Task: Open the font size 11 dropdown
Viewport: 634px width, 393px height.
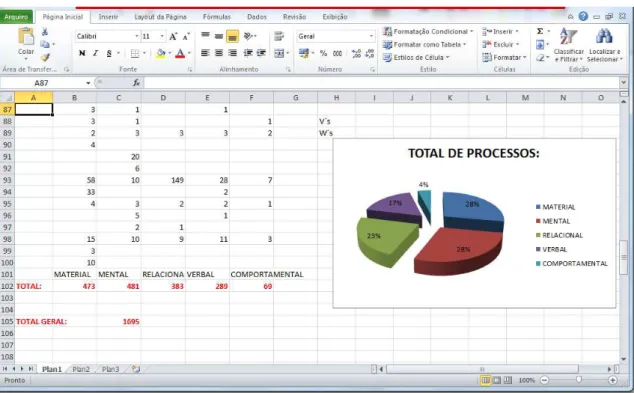Action: coord(162,36)
